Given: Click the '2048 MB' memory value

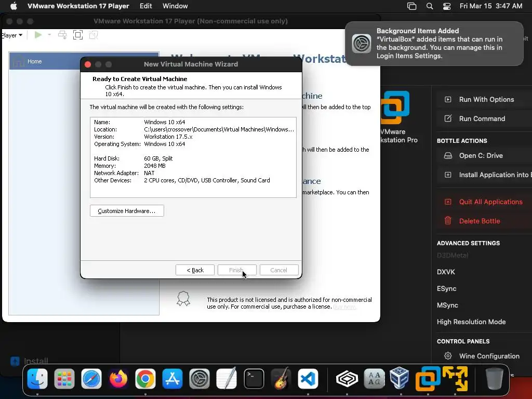Looking at the screenshot, I should tap(155, 166).
